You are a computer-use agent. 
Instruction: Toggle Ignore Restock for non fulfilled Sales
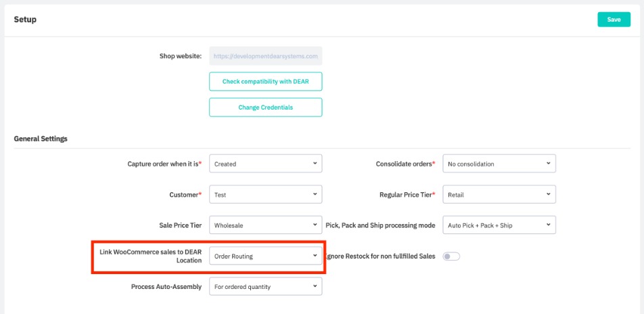click(x=451, y=256)
